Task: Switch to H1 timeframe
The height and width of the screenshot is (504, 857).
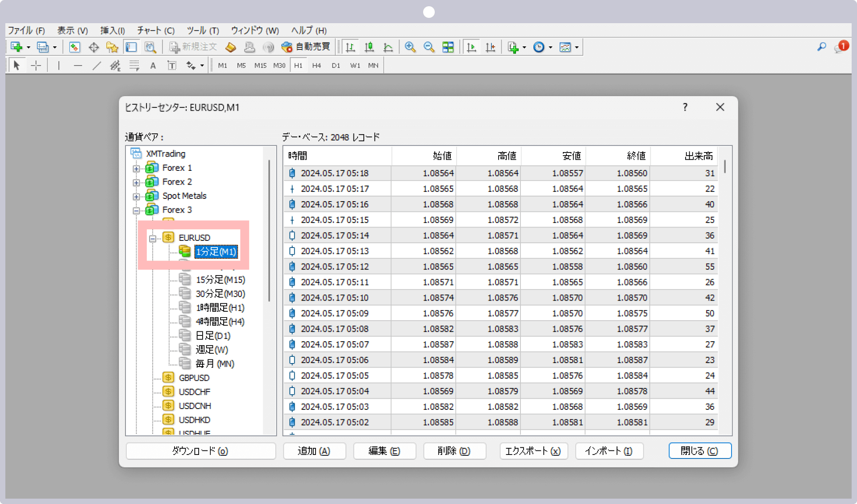Action: [298, 66]
